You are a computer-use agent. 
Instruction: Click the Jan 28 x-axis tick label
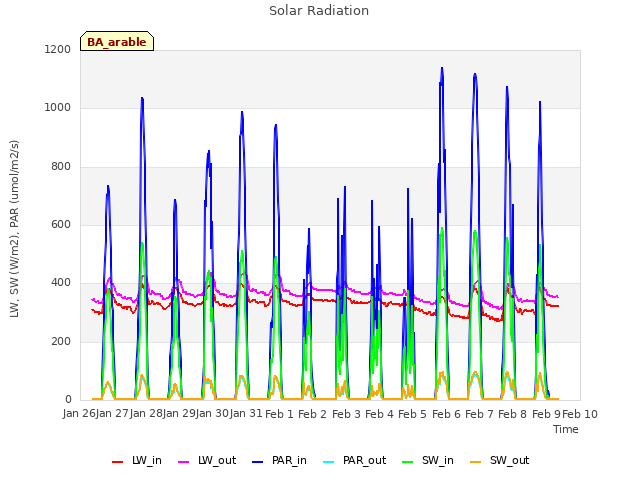tap(146, 414)
